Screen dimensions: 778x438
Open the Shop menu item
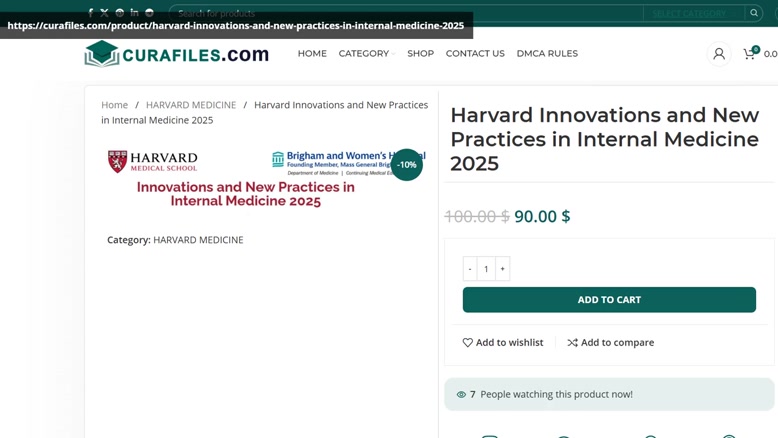(x=420, y=54)
